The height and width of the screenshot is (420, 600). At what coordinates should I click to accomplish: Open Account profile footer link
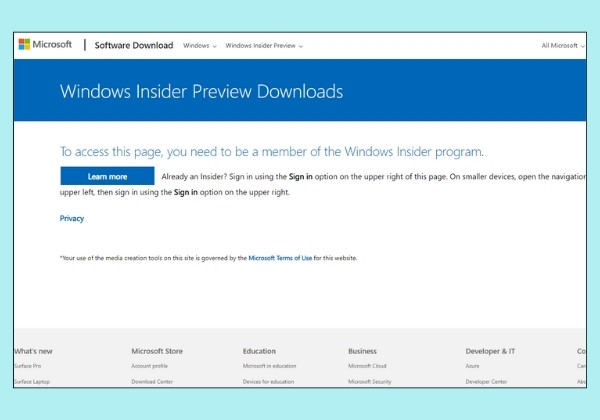(x=150, y=366)
